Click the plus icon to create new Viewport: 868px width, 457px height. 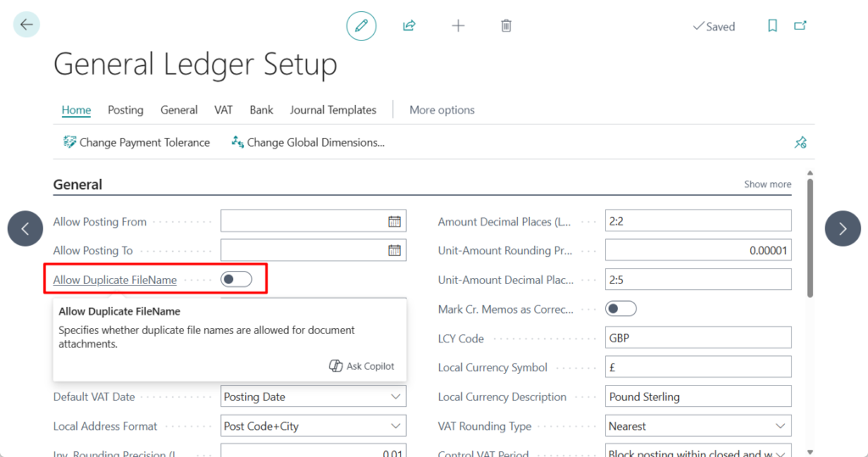458,25
